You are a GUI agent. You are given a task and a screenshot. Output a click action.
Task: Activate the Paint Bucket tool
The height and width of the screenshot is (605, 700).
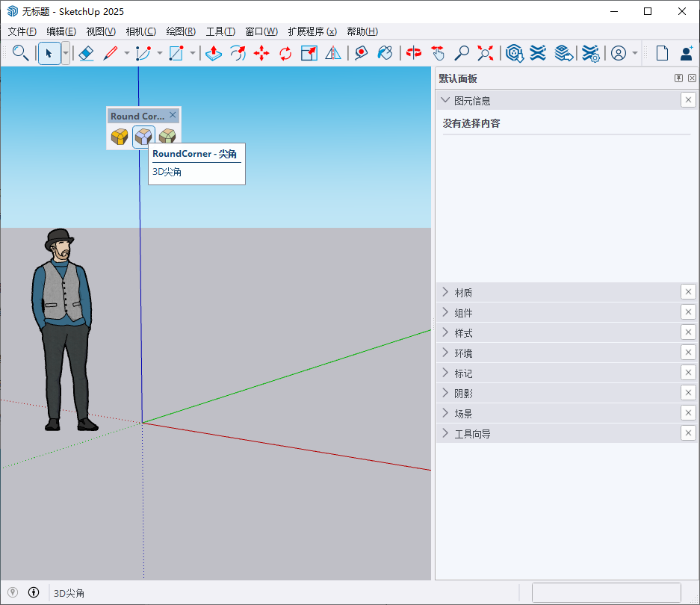coord(385,53)
